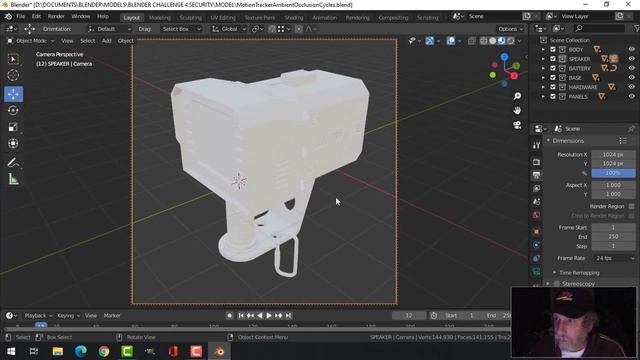The height and width of the screenshot is (360, 640).
Task: Uncheck the SPEAKER collection checkbox
Action: (x=553, y=59)
